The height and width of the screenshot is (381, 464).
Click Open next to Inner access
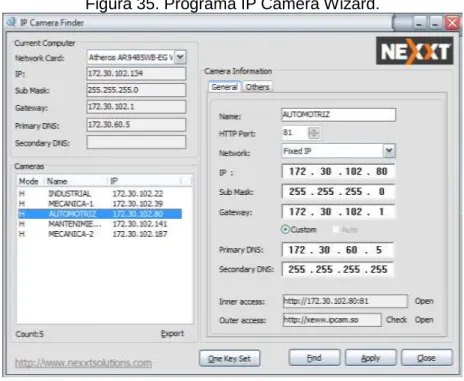tap(424, 301)
